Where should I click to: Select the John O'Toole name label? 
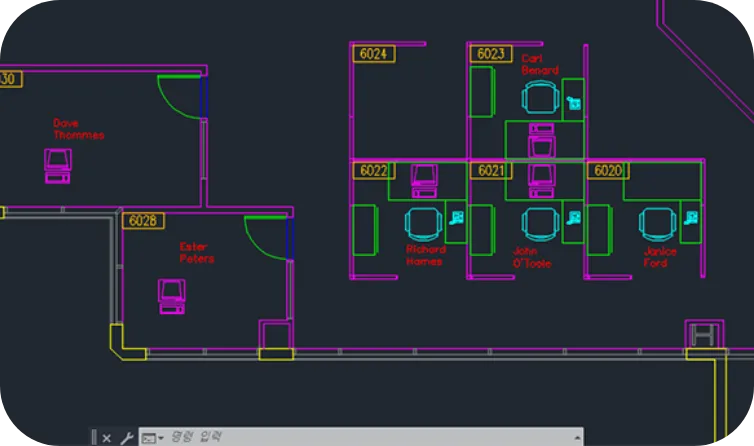click(x=532, y=257)
